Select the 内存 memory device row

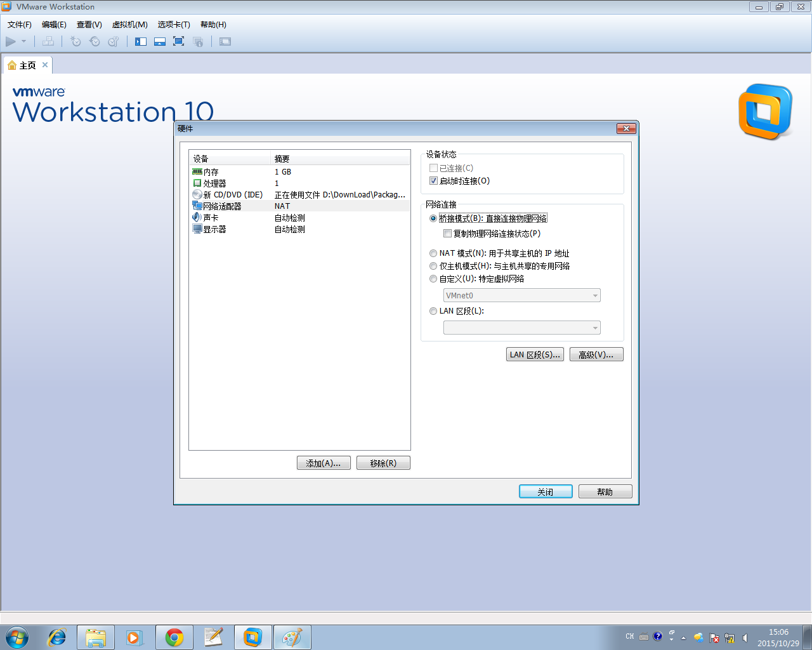coord(299,172)
